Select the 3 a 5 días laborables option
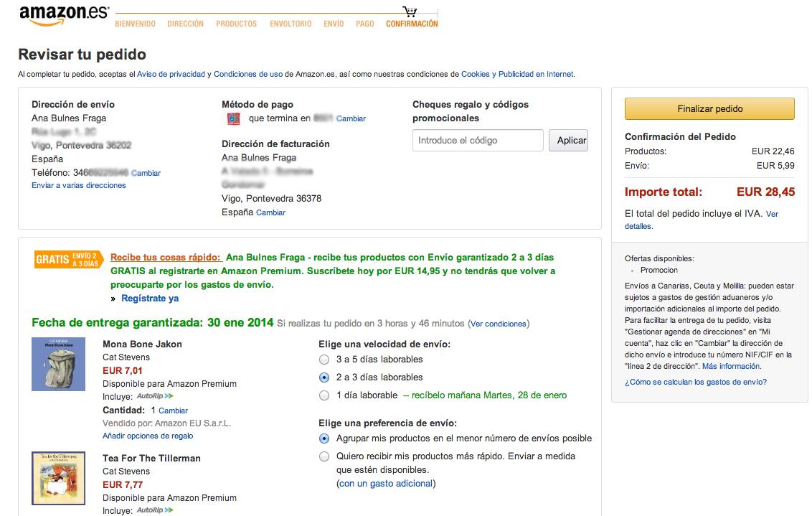Viewport: 812px width, 516px height. click(x=324, y=360)
